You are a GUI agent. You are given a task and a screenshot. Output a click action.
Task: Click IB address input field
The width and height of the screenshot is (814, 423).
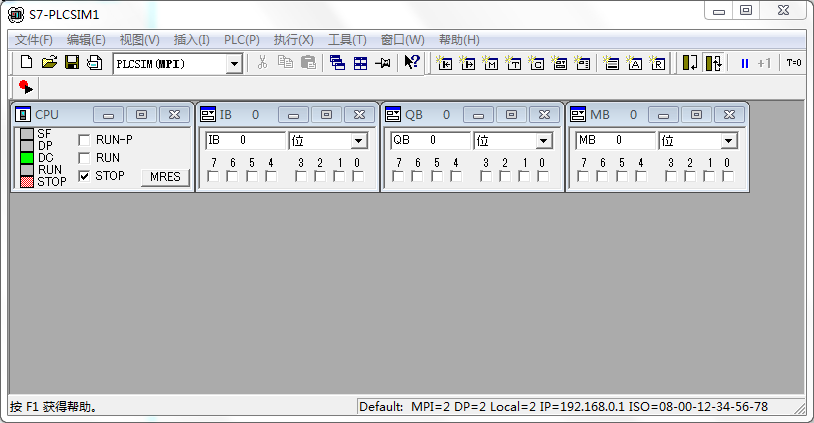click(x=246, y=141)
